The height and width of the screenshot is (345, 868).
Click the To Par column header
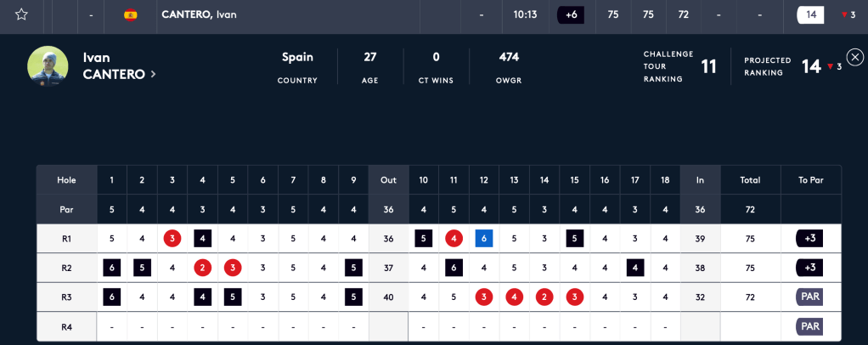[810, 180]
